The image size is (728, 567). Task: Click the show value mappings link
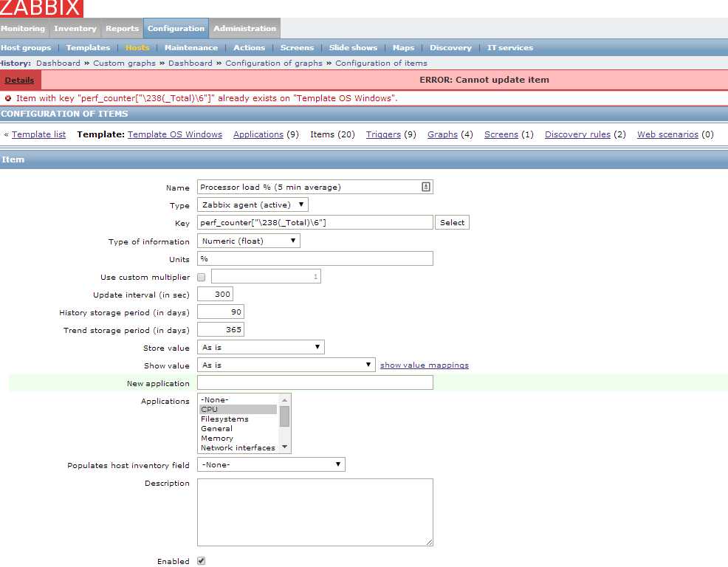tap(425, 365)
